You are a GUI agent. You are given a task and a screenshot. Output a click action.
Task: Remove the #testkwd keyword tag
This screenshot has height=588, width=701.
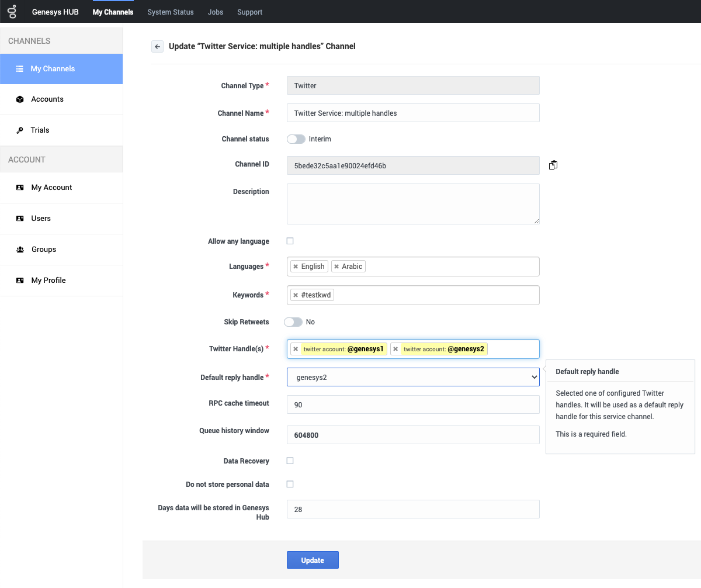pyautogui.click(x=296, y=295)
